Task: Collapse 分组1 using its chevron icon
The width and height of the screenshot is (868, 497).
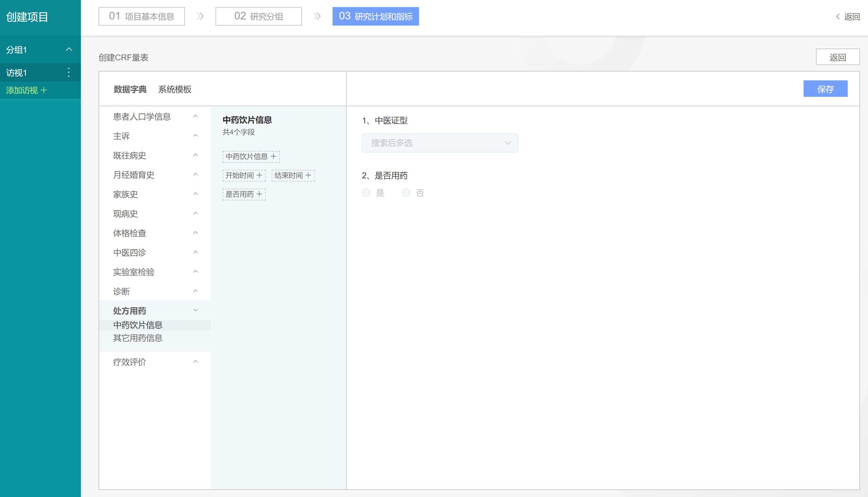Action: coord(69,49)
